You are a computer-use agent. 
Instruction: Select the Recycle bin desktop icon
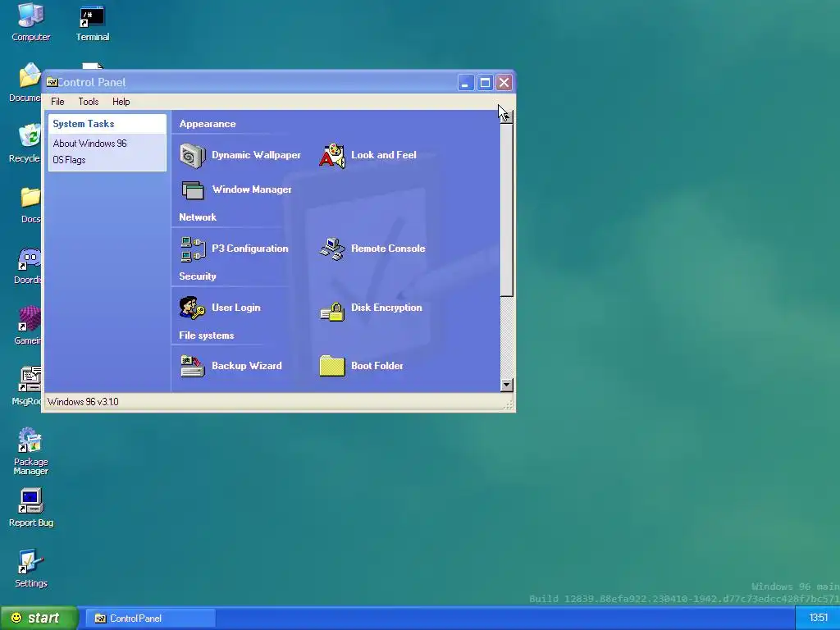(x=30, y=135)
